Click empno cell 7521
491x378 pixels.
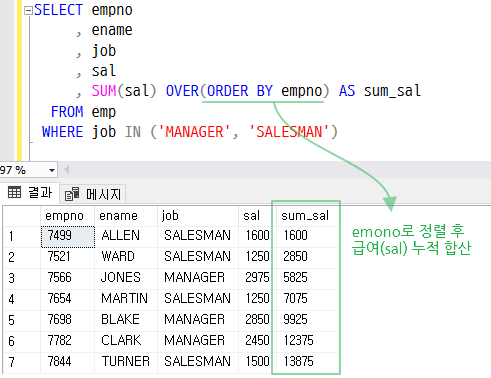(x=68, y=257)
